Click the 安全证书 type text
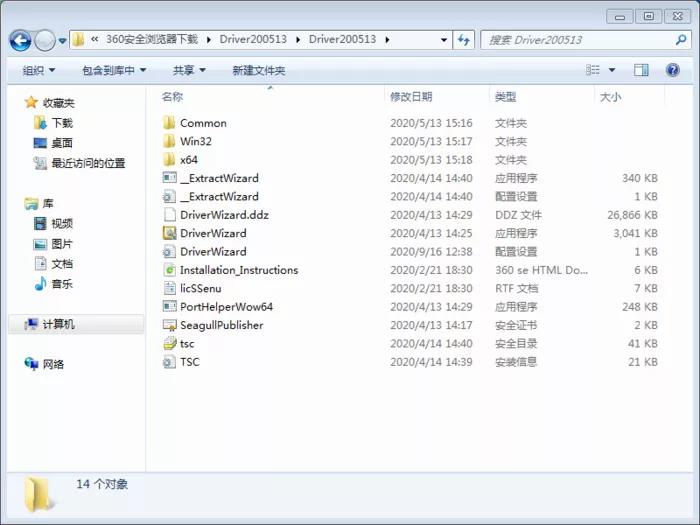700x525 pixels. tap(516, 325)
